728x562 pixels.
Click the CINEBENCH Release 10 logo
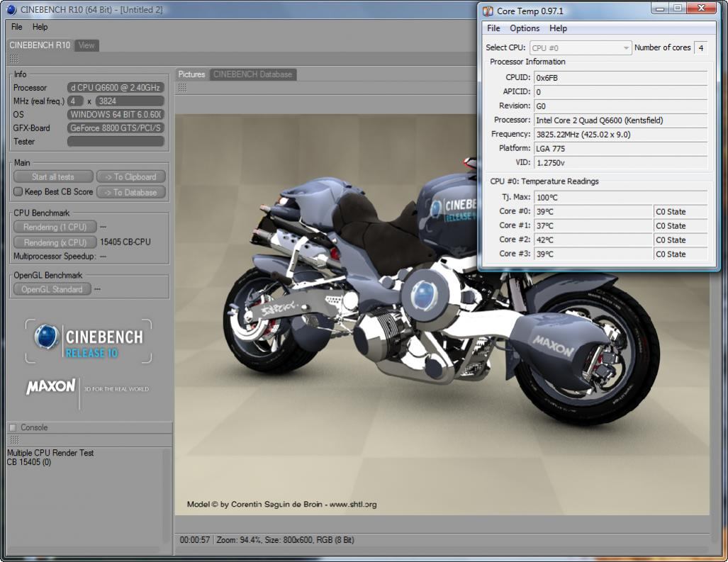click(89, 341)
